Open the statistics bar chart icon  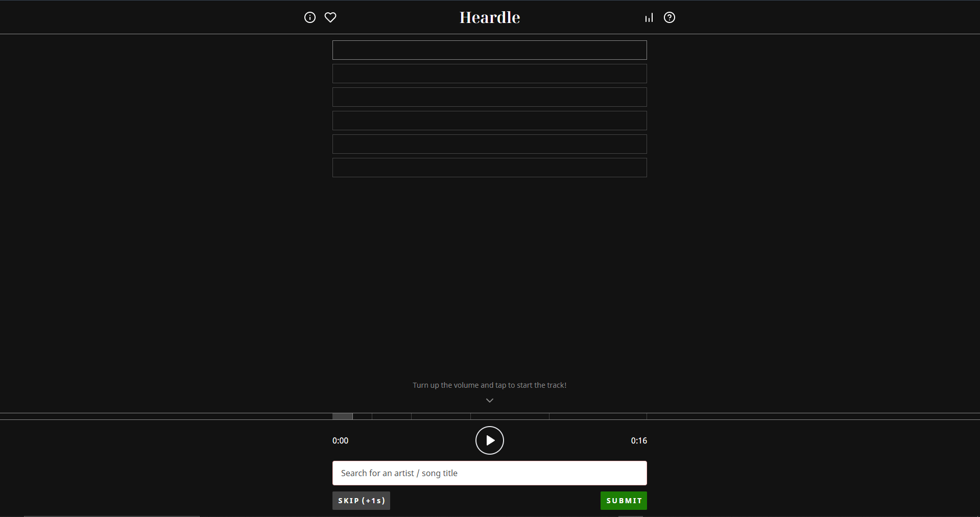[648, 17]
